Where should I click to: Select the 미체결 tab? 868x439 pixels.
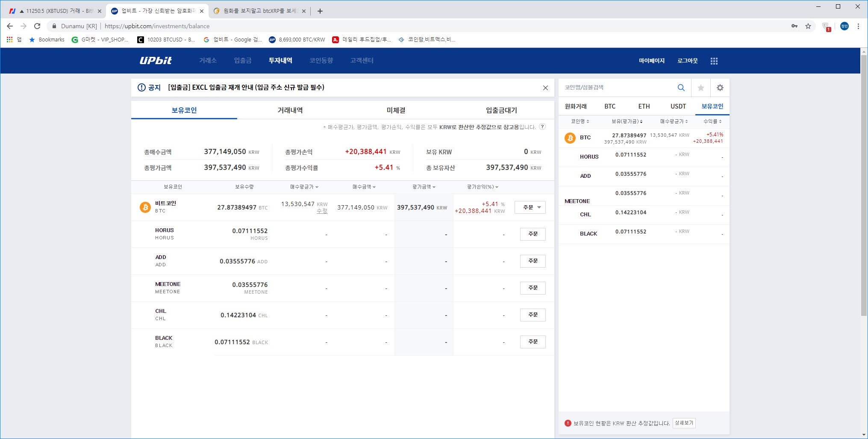tap(396, 110)
